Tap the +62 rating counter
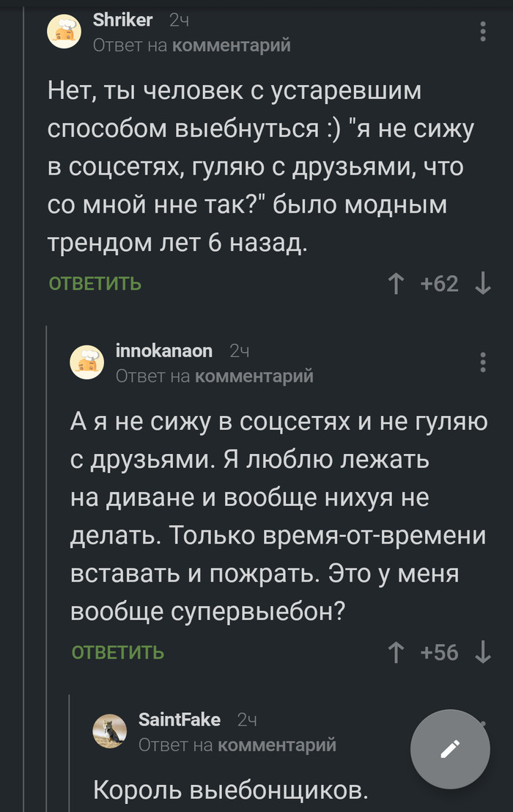This screenshot has height=812, width=513. (x=440, y=283)
